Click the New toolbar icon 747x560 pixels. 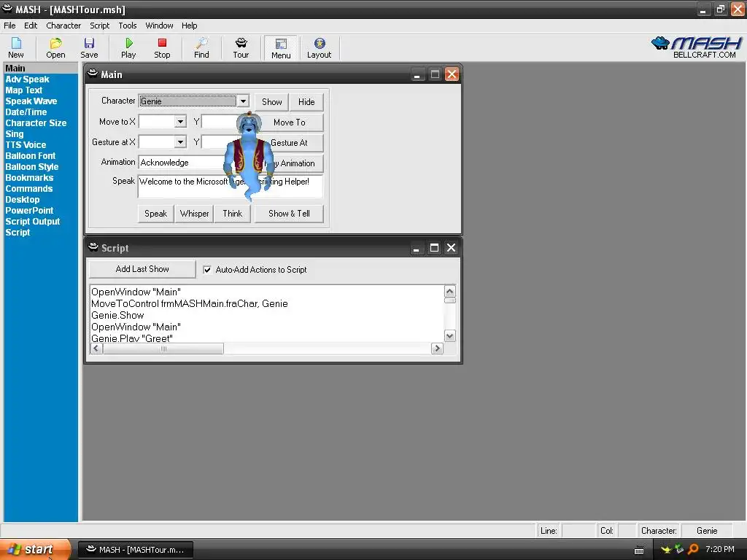(16, 47)
